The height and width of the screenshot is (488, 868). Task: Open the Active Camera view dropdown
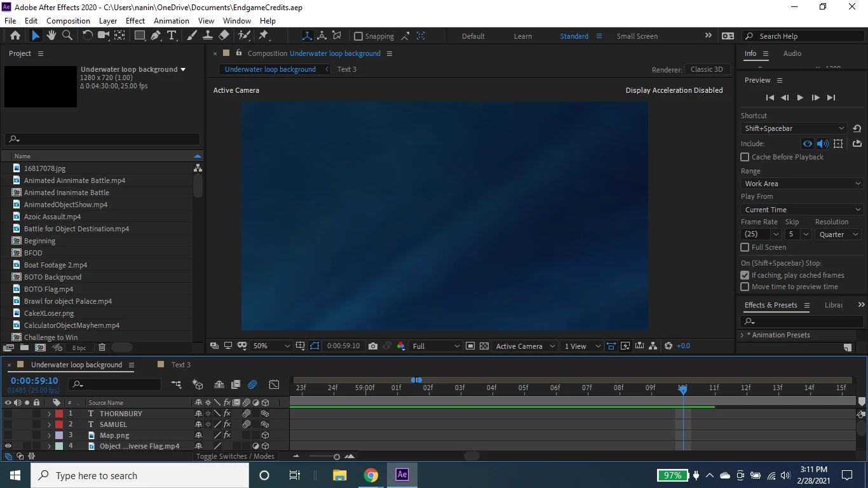tap(525, 346)
